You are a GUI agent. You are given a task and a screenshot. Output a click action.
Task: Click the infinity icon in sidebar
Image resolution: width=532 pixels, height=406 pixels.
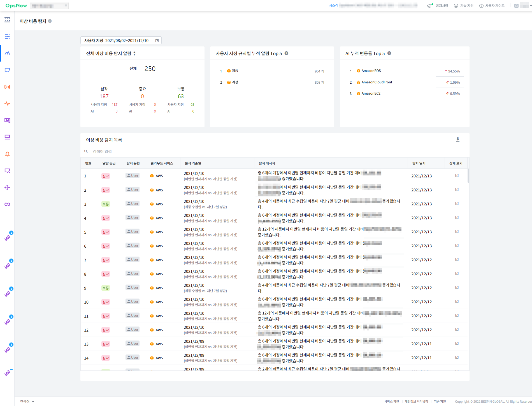pos(7,204)
